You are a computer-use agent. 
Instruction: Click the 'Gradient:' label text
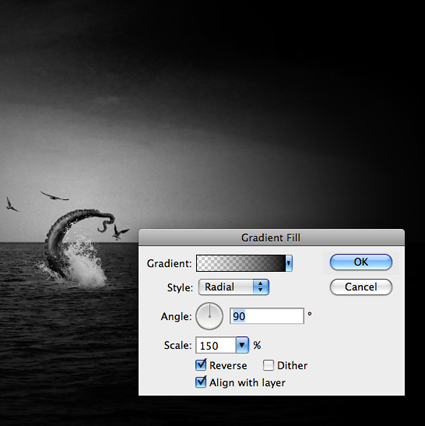coord(169,263)
